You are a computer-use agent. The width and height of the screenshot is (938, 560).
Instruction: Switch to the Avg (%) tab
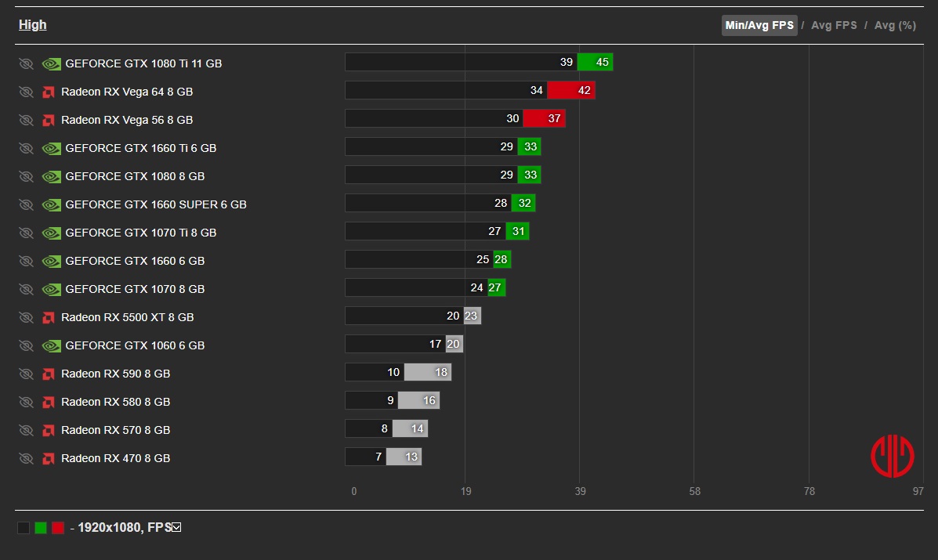tap(895, 25)
